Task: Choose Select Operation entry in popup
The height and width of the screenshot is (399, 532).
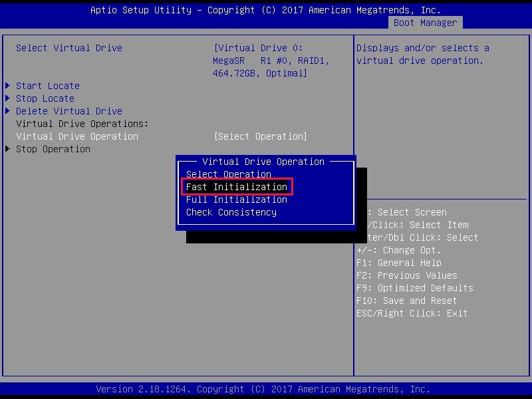Action: point(229,174)
